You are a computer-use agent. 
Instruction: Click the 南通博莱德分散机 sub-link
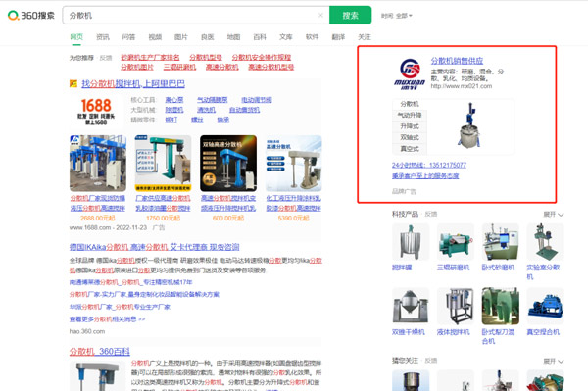(131, 282)
